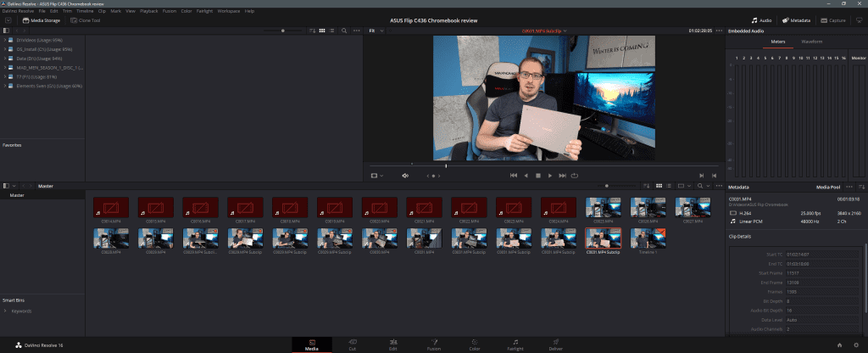Open the viewer Fit zoom dropdown

(376, 31)
